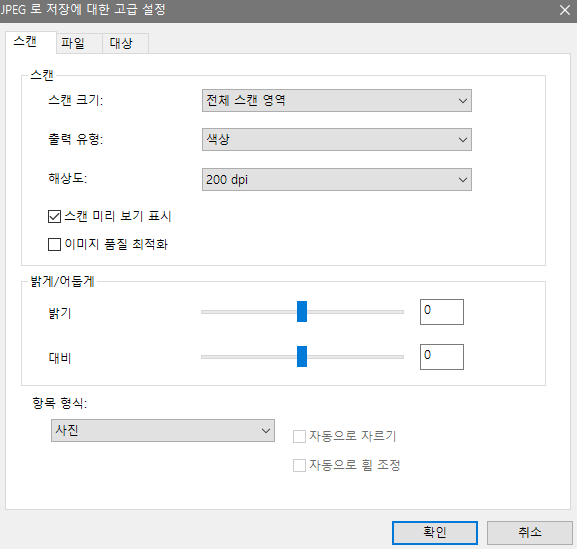This screenshot has height=549, width=577.
Task: Click the 항목 형식 label
Action: tap(60, 403)
